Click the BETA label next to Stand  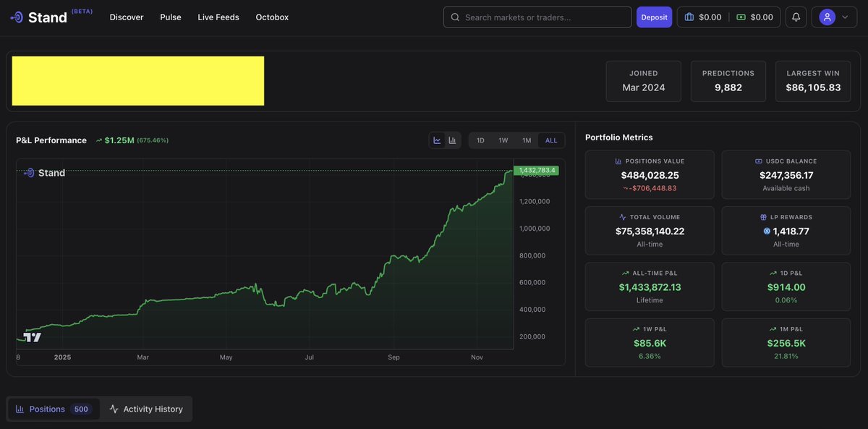pyautogui.click(x=82, y=12)
